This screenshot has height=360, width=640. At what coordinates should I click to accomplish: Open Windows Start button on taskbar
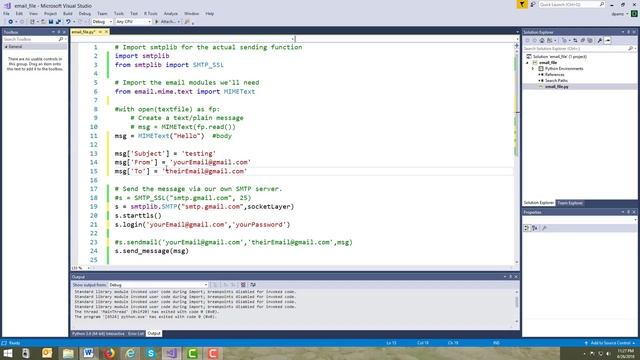point(8,353)
